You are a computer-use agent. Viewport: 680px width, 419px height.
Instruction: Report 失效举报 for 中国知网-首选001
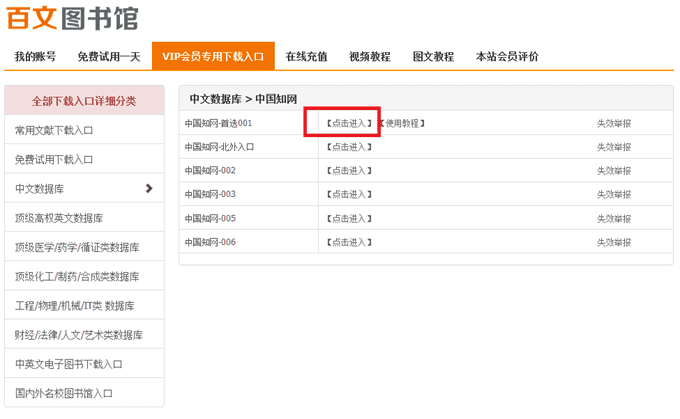pyautogui.click(x=614, y=123)
